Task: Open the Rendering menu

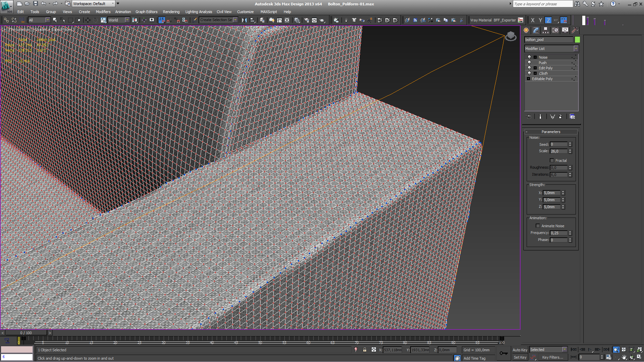Action: [x=171, y=12]
